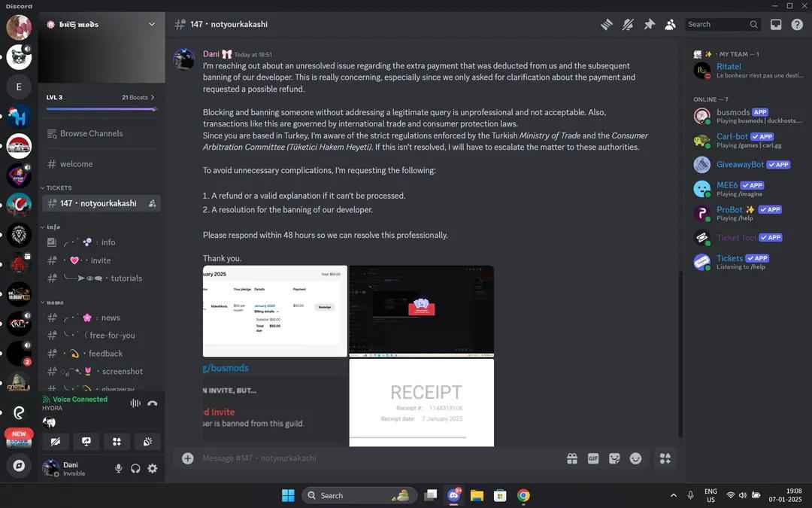
Task: Toggle noise suppression in voice panel
Action: click(135, 403)
